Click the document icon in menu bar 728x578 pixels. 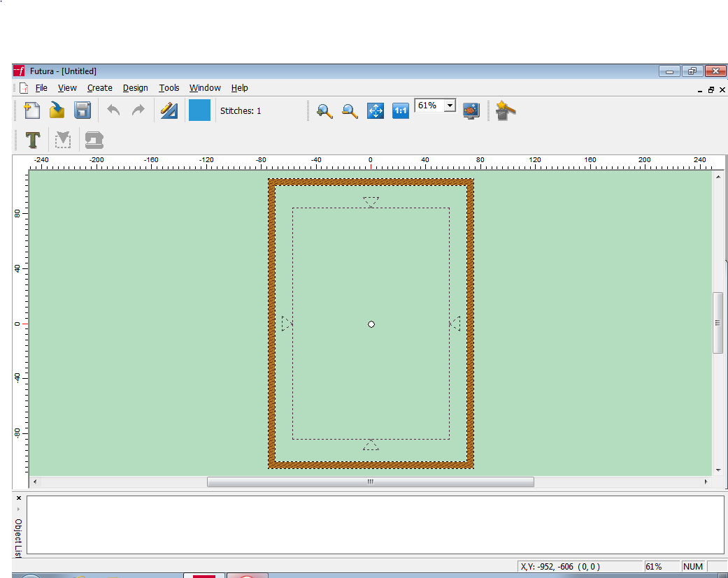[x=24, y=87]
